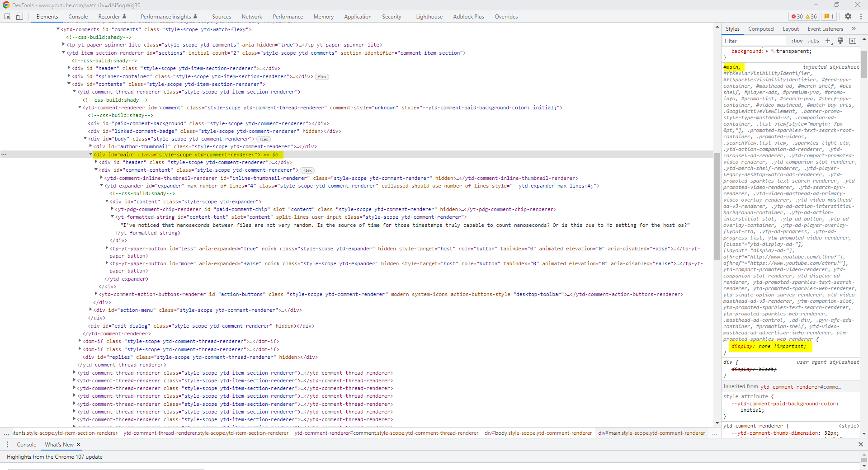Image resolution: width=868 pixels, height=470 pixels.
Task: Show earlier breadcrumb items with left ellipsis
Action: 6,433
